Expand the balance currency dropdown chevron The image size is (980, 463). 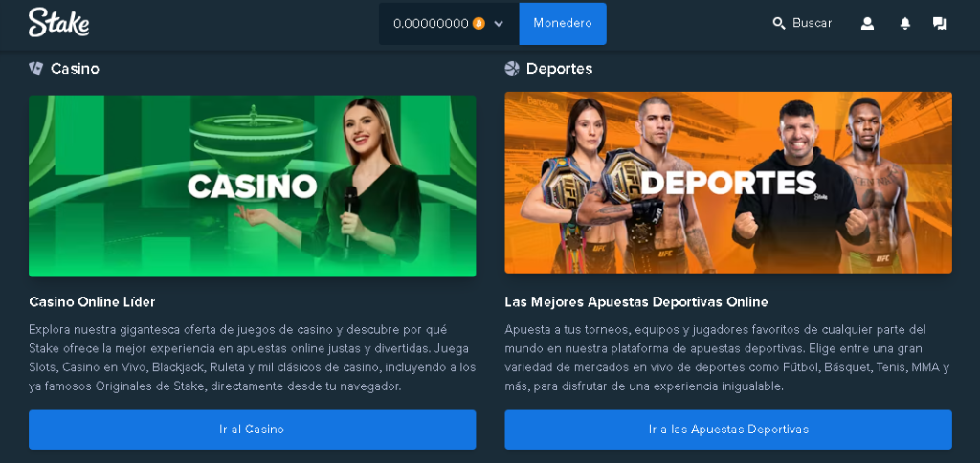click(498, 24)
